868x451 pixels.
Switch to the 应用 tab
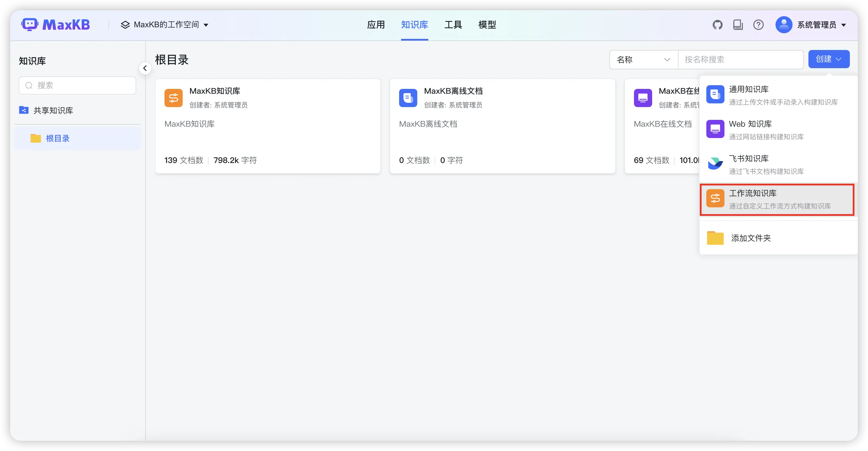(376, 25)
